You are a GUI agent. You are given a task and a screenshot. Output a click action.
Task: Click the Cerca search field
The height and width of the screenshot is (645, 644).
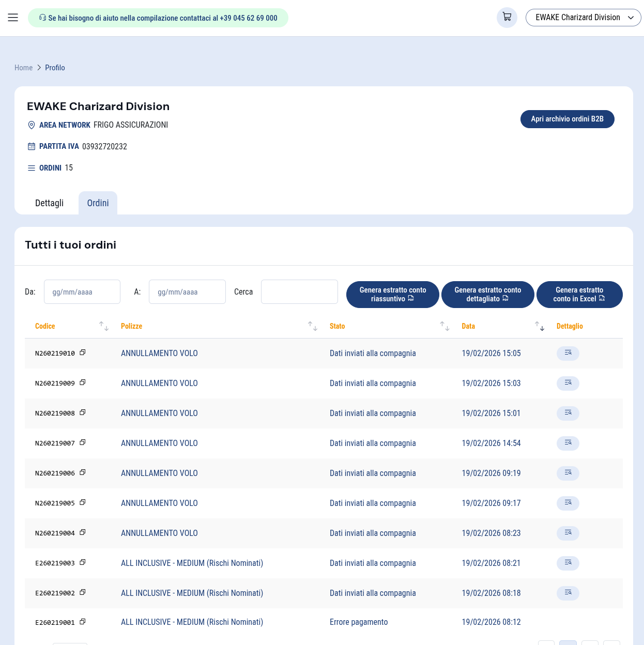click(299, 292)
